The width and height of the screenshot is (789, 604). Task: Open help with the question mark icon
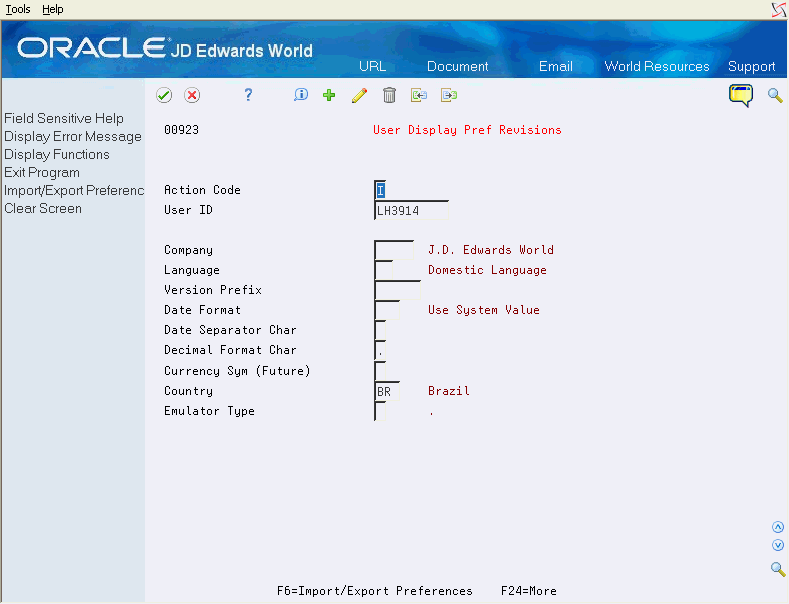coord(248,95)
